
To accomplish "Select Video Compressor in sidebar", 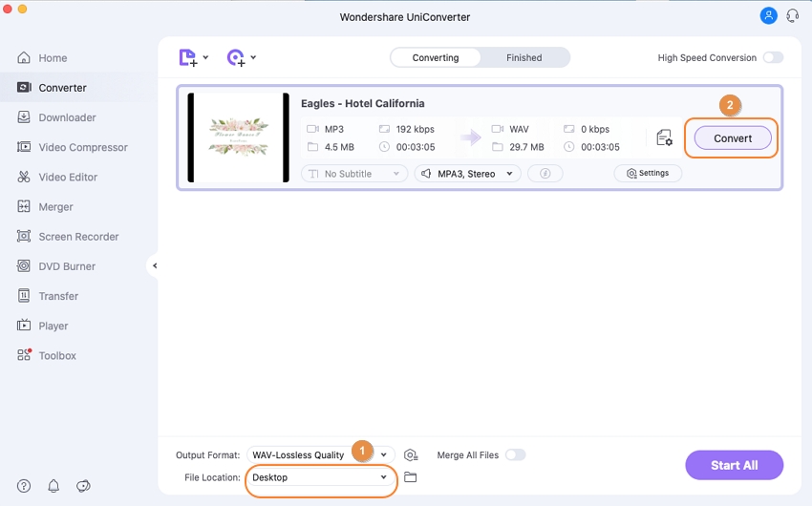I will 82,148.
